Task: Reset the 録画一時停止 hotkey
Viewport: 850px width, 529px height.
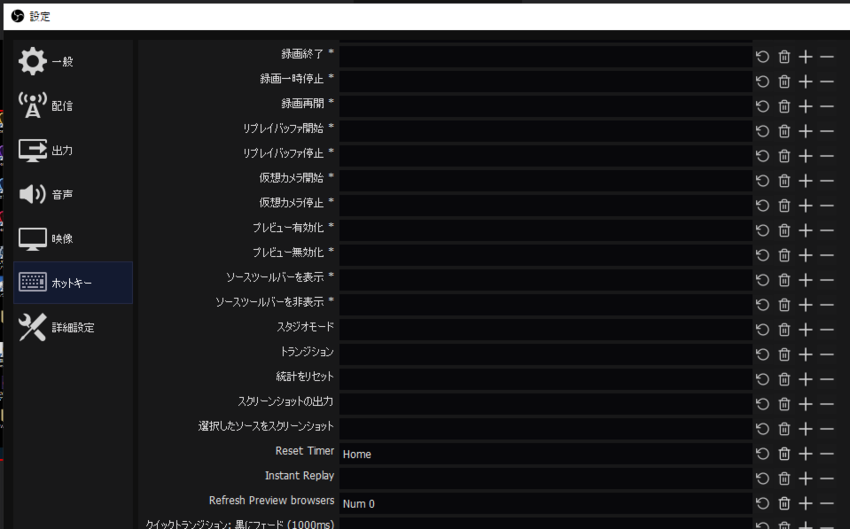Action: coord(763,81)
